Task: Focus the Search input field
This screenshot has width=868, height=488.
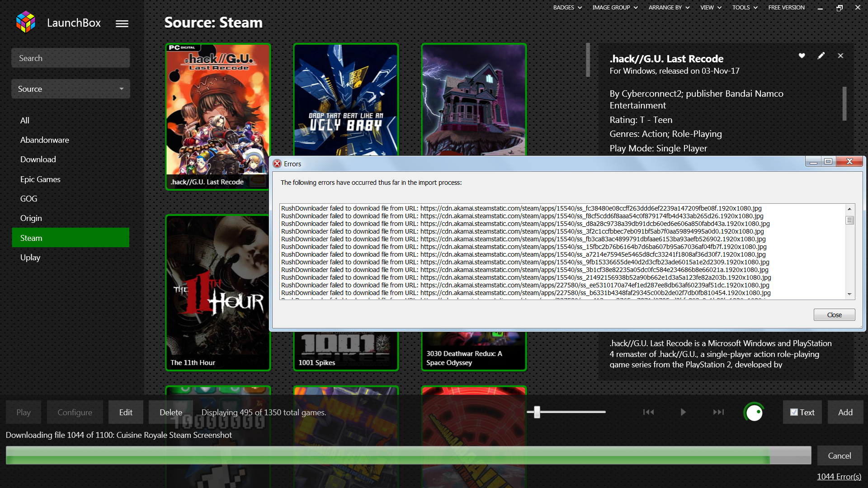Action: coord(71,58)
